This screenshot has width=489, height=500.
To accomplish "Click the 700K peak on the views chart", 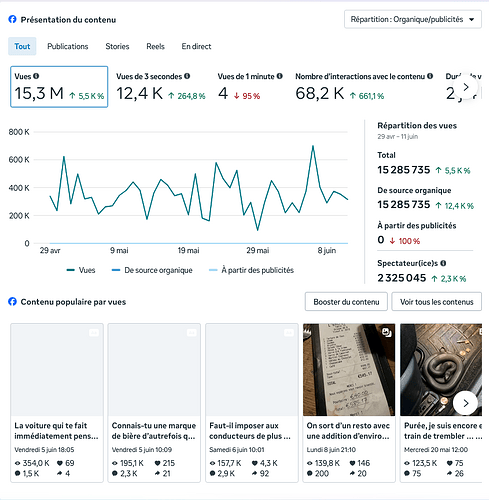I will click(x=313, y=146).
